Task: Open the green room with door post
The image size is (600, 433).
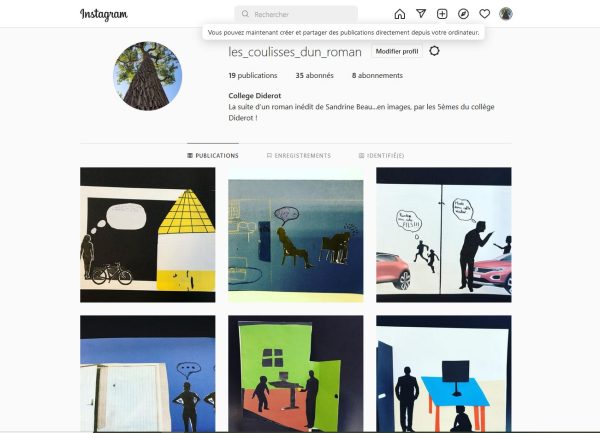Action: click(296, 374)
